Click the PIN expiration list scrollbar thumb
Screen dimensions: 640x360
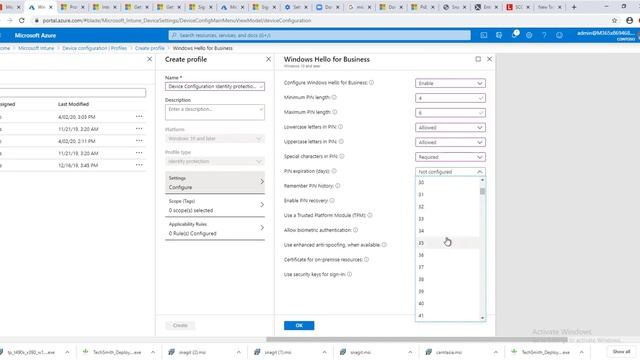pyautogui.click(x=482, y=191)
